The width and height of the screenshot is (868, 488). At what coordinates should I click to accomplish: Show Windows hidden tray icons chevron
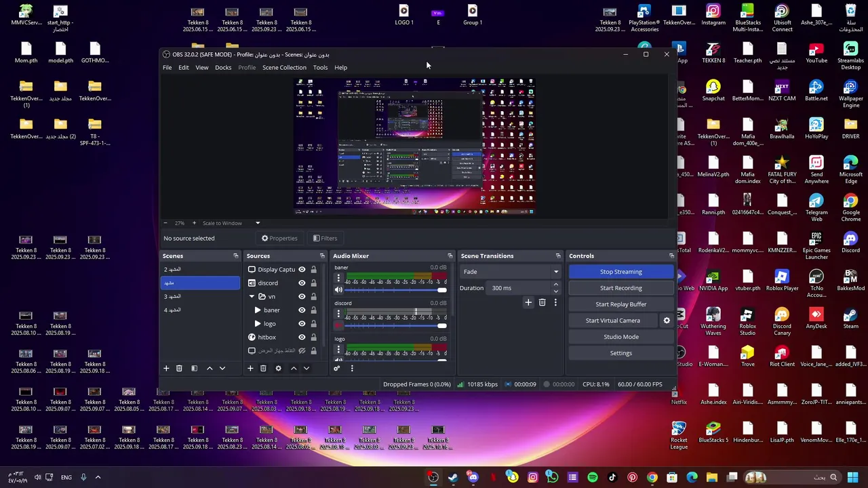pyautogui.click(x=98, y=477)
